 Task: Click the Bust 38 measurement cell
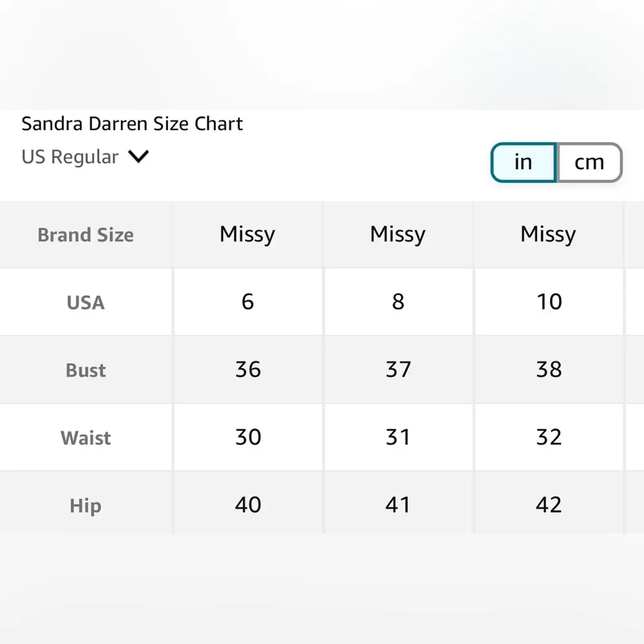549,370
